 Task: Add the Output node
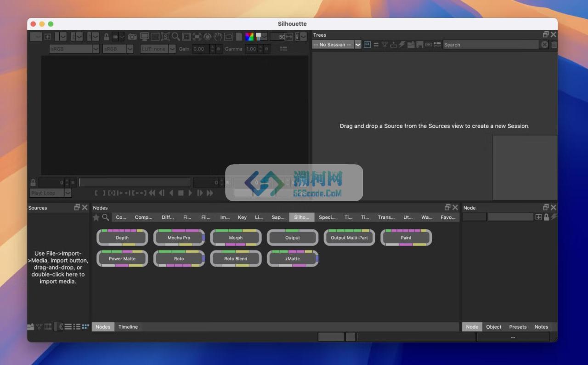pos(293,238)
